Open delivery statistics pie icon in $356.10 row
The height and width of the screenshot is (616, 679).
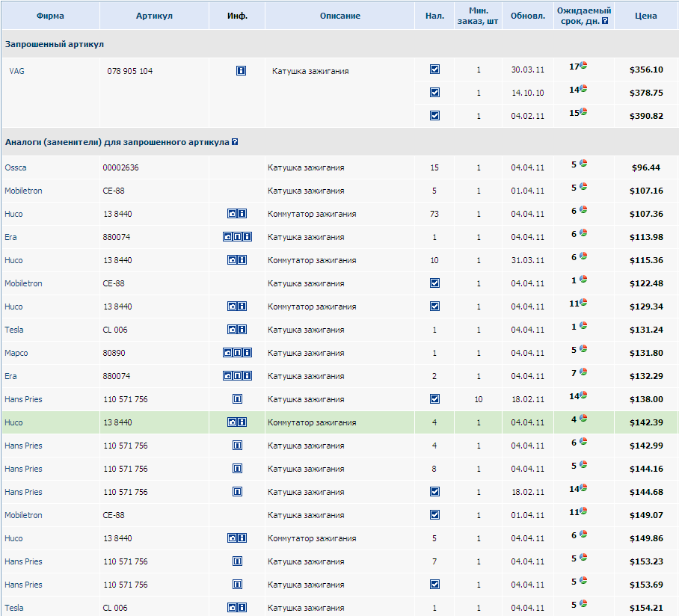pos(583,65)
